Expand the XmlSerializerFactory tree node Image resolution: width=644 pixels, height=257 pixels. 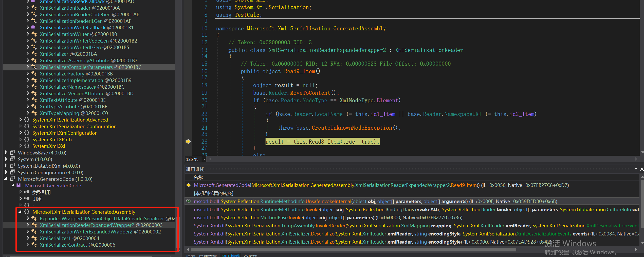[28, 73]
